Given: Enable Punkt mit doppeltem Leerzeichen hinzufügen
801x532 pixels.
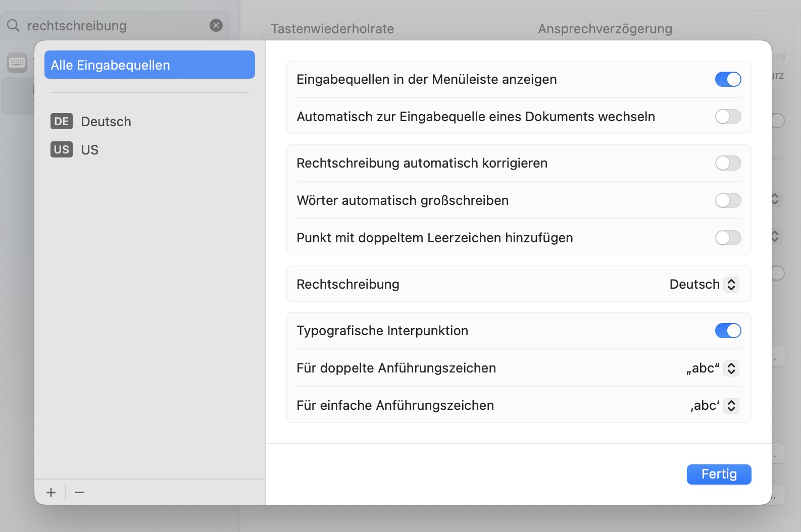Looking at the screenshot, I should coord(728,238).
